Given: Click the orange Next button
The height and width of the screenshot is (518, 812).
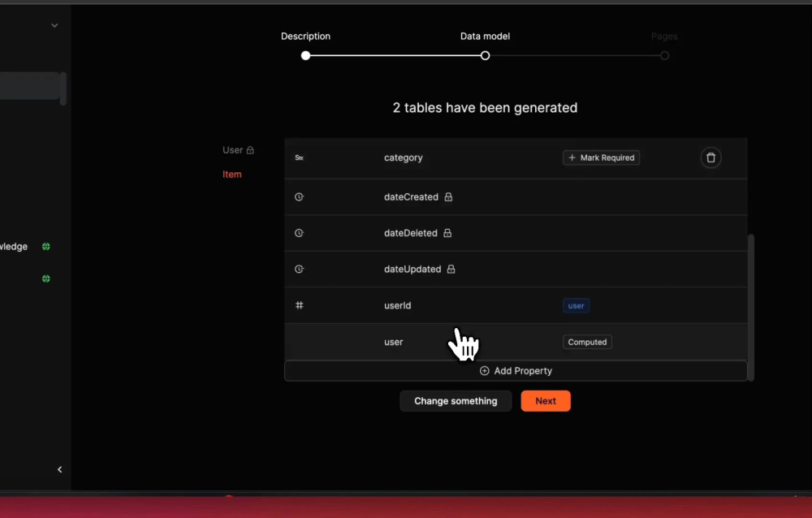Looking at the screenshot, I should (x=546, y=401).
